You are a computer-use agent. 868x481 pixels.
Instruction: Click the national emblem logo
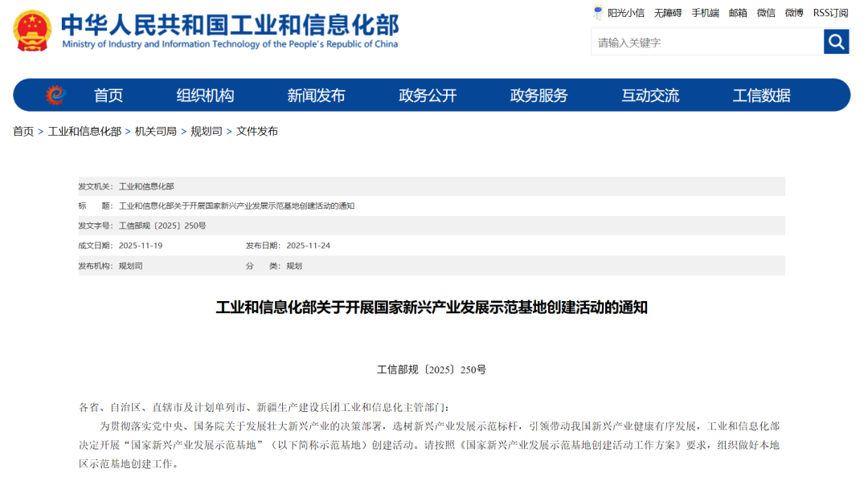32,31
